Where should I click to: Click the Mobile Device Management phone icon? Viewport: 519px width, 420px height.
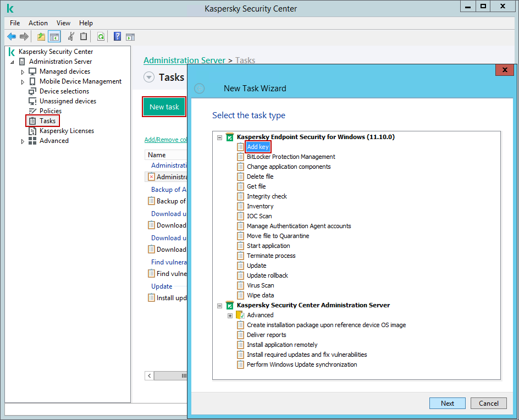[x=32, y=81]
